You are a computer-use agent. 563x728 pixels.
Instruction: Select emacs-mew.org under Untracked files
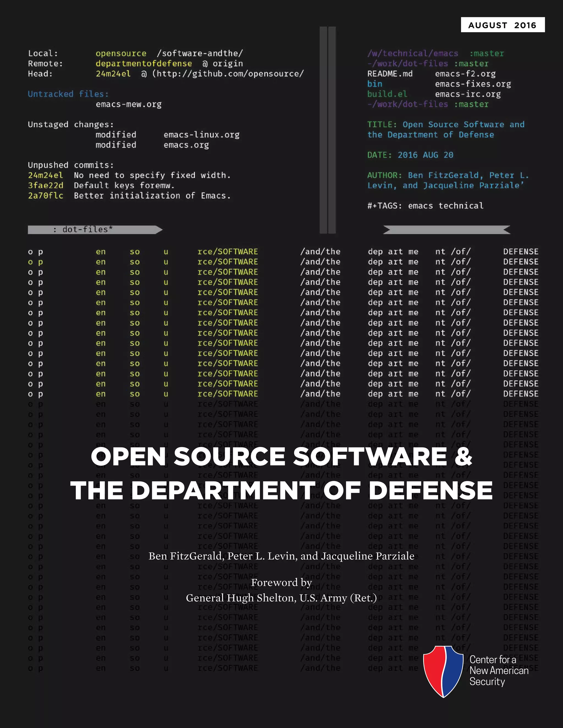128,104
